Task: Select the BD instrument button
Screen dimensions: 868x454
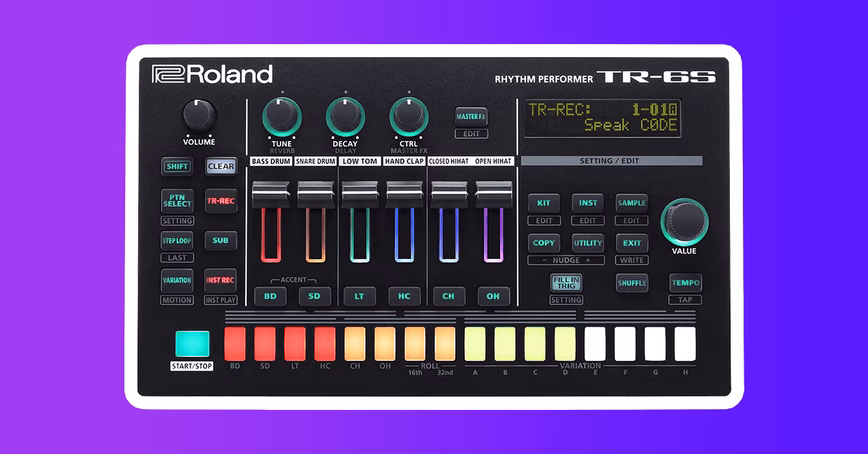Action: pos(270,296)
